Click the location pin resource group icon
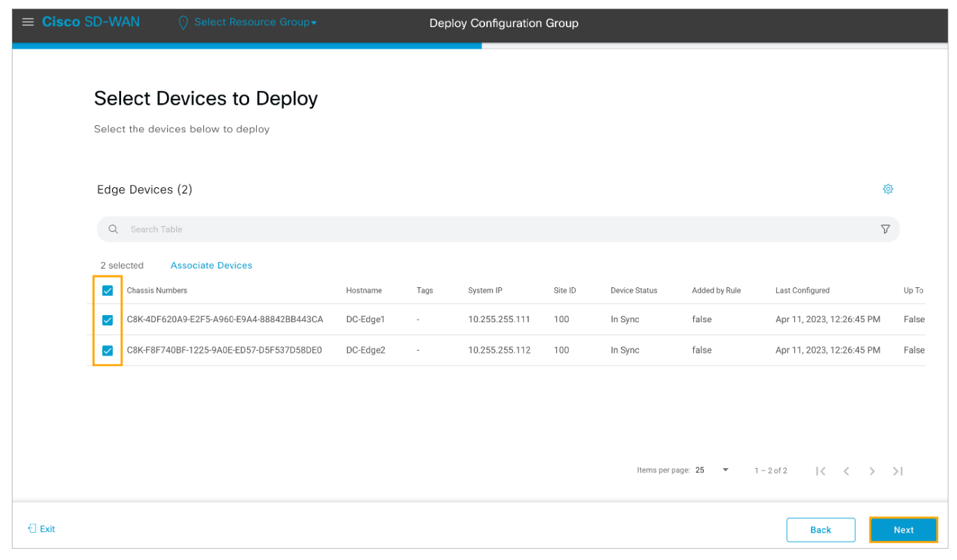 [183, 23]
